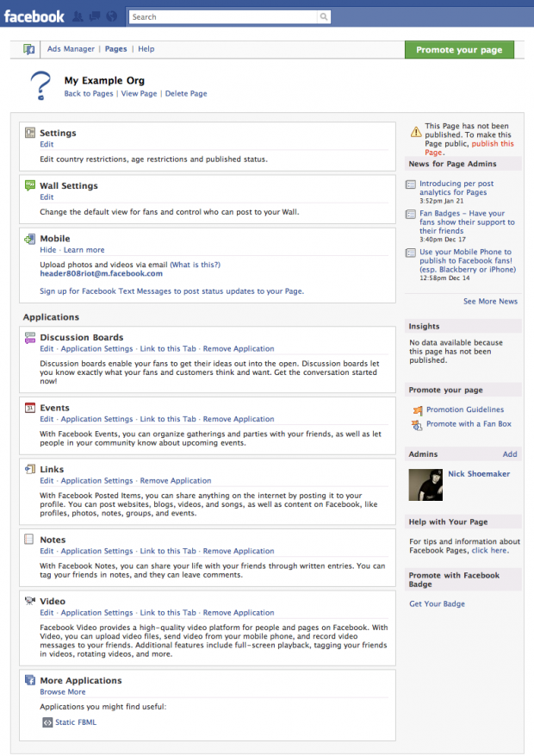
Task: Click the Events calendar icon
Action: (30, 408)
